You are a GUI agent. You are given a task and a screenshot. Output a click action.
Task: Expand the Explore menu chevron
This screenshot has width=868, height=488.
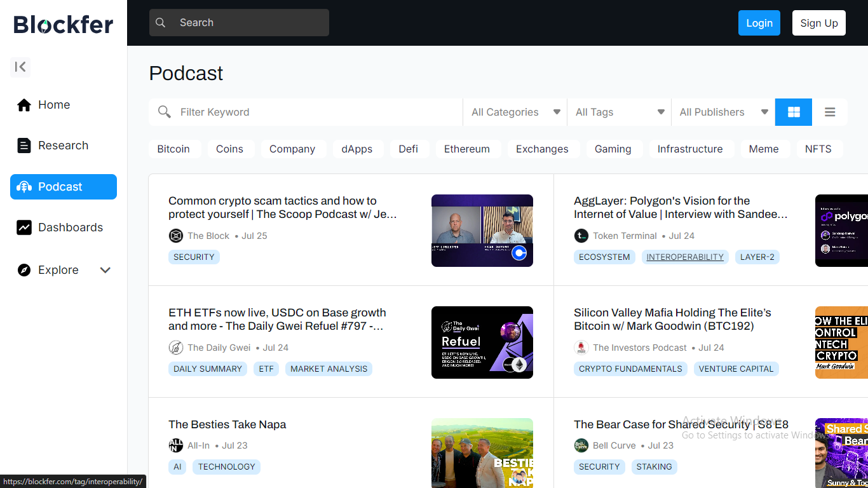click(x=105, y=270)
